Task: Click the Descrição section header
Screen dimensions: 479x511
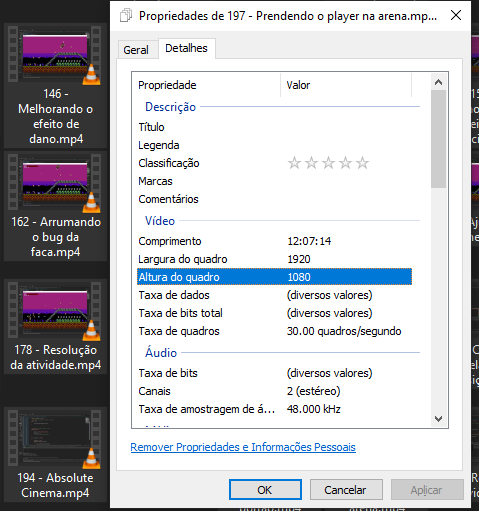Action: pyautogui.click(x=170, y=107)
